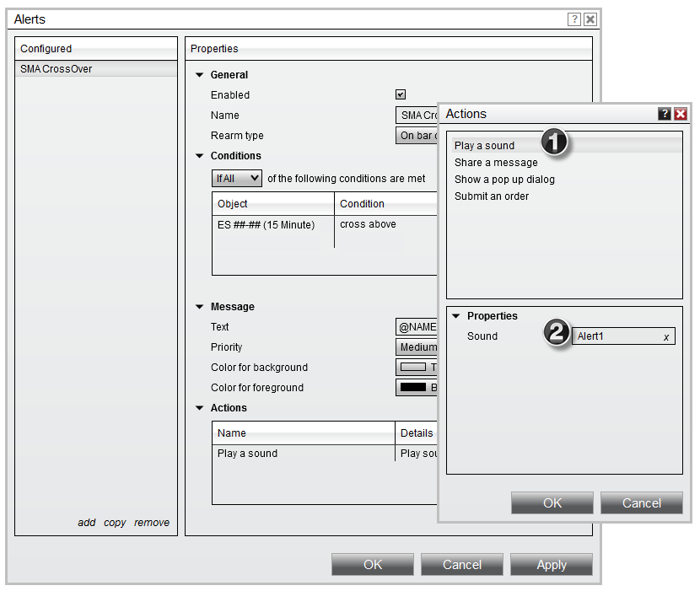700x591 pixels.
Task: Select Play a sound action
Action: coord(484,146)
